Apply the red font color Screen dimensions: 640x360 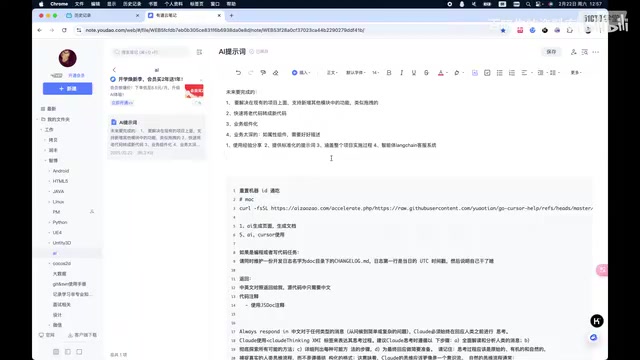tap(440, 73)
